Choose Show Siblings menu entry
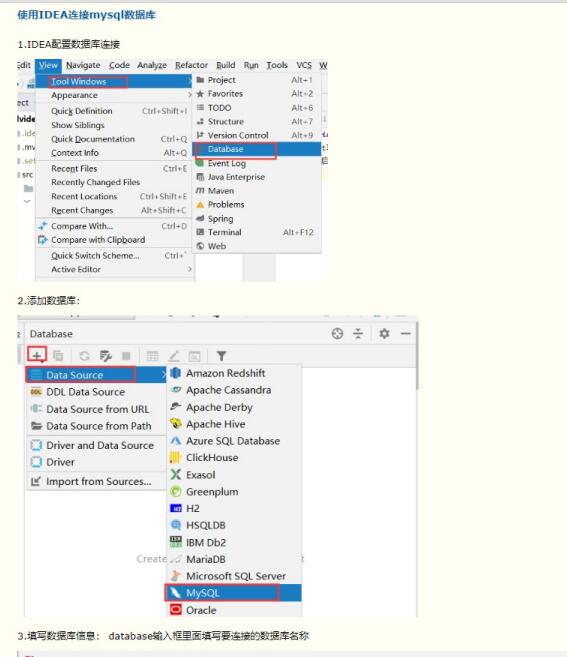The width and height of the screenshot is (567, 657). click(114, 125)
